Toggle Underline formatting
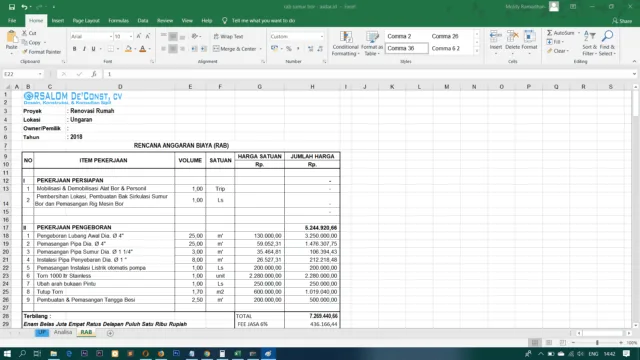Screen dimensions: 640x360 click(93, 49)
